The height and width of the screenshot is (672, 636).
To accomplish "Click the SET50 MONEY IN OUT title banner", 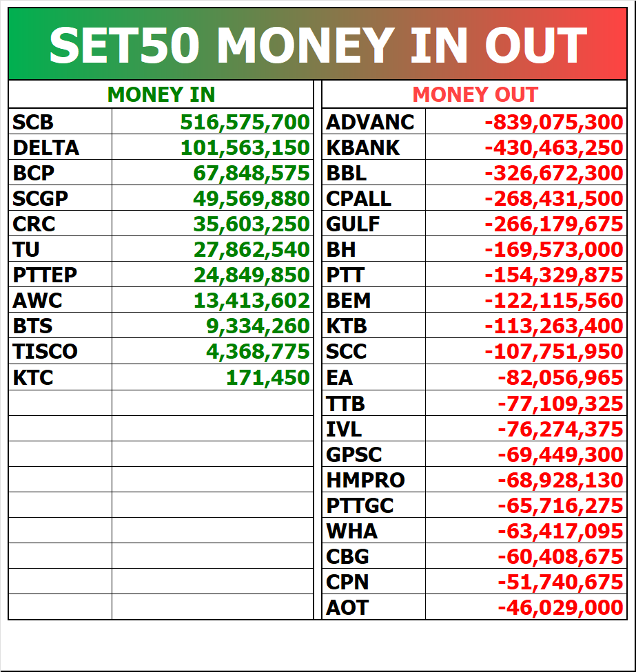I will [318, 44].
